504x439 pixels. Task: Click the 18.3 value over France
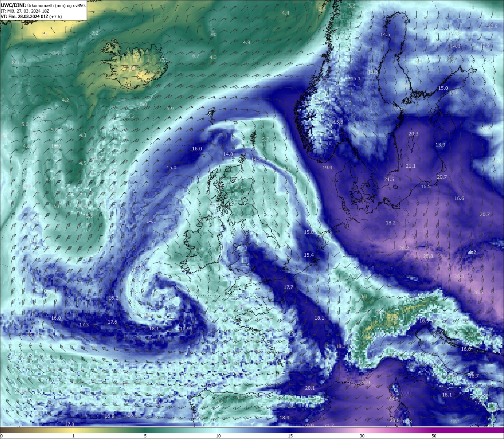341,346
